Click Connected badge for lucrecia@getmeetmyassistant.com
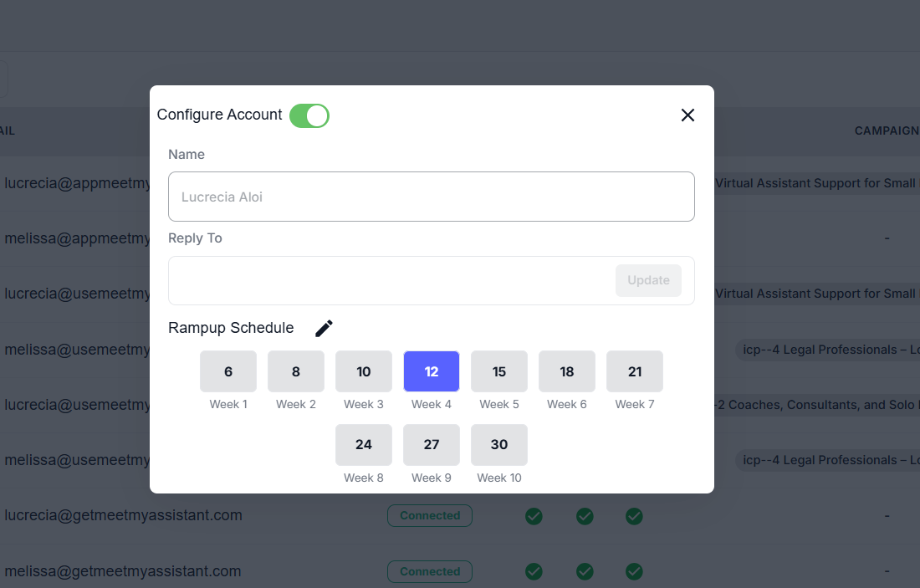Image resolution: width=920 pixels, height=588 pixels. click(x=430, y=516)
